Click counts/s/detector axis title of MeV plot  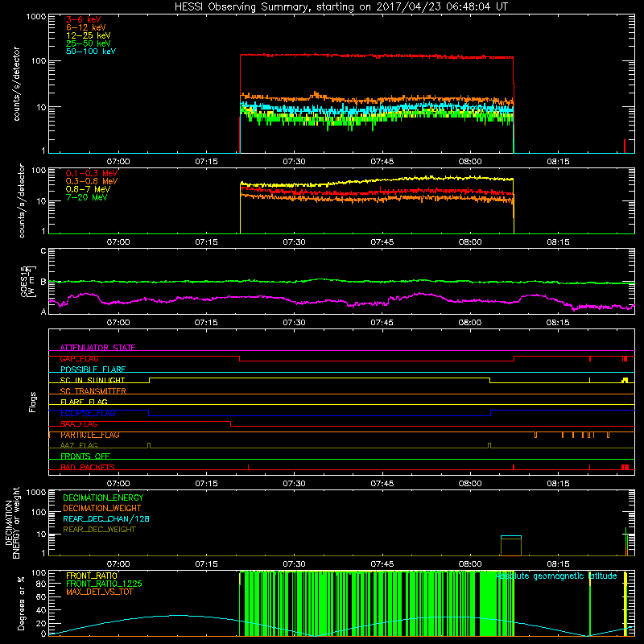click(x=22, y=200)
